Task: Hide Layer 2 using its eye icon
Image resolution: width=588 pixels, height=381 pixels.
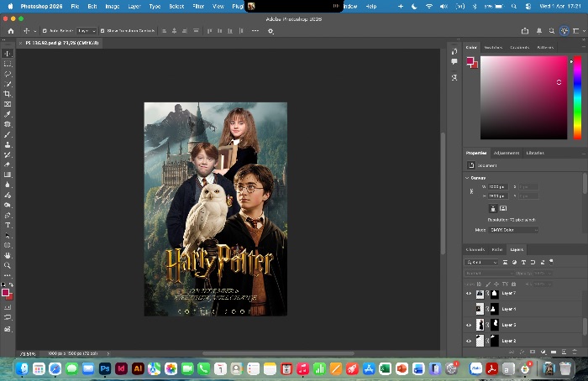Action: tap(469, 341)
